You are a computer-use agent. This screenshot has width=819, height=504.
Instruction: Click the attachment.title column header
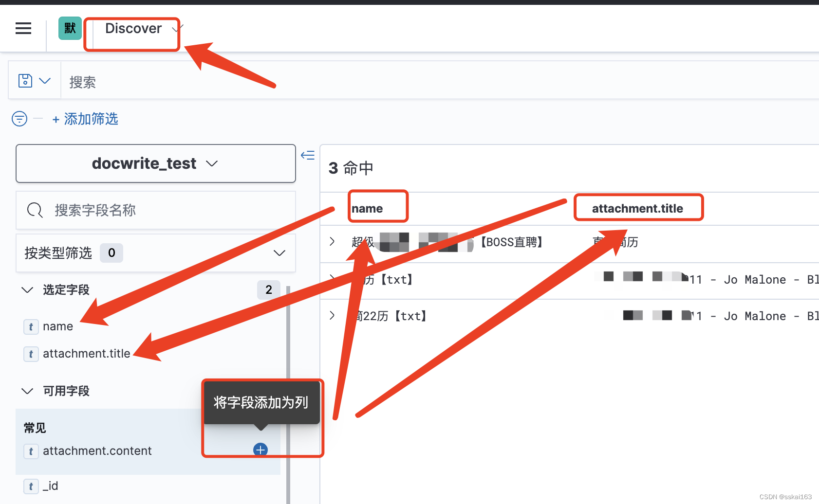[637, 208]
